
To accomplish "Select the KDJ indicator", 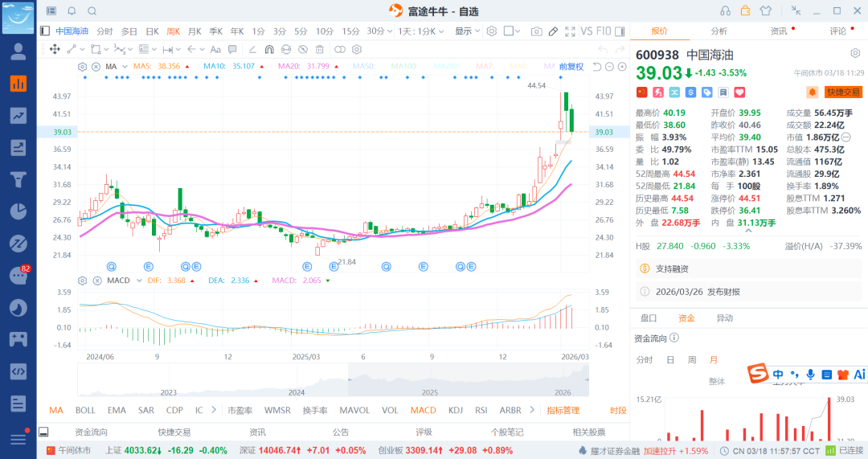I will (456, 410).
